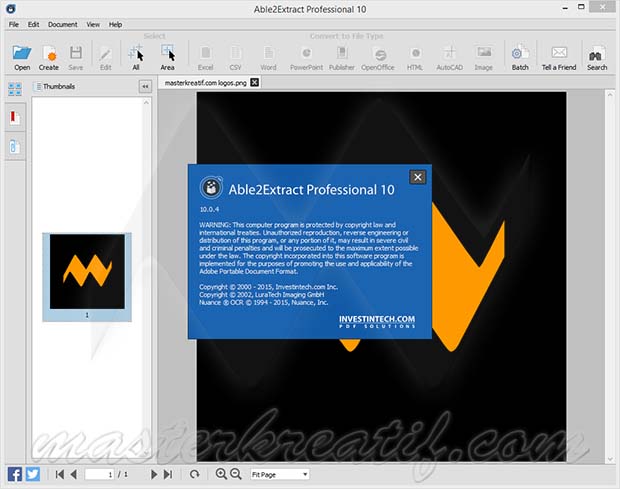Open the Document menu
The width and height of the screenshot is (620, 489).
point(62,25)
